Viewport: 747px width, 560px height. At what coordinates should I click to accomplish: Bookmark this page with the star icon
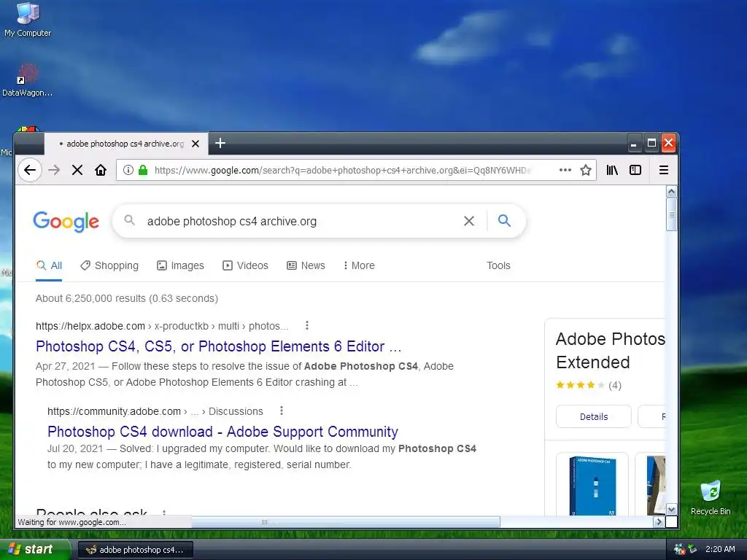tap(586, 170)
